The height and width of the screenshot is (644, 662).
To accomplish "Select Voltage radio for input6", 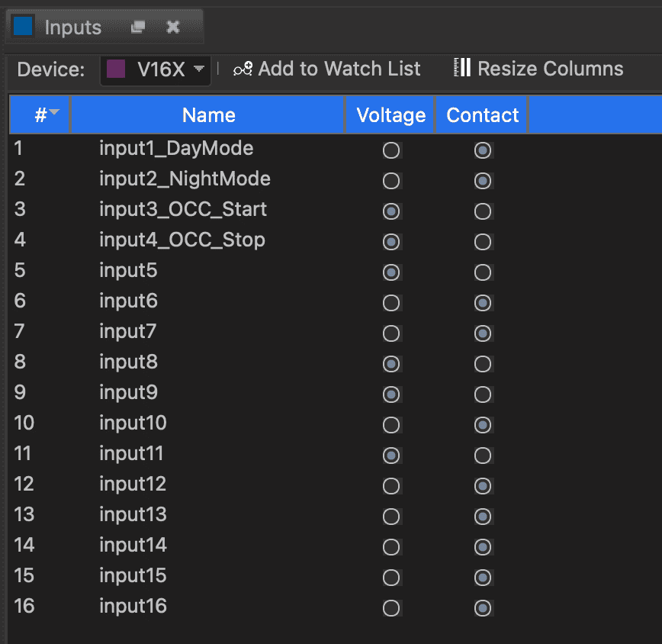I will point(391,303).
